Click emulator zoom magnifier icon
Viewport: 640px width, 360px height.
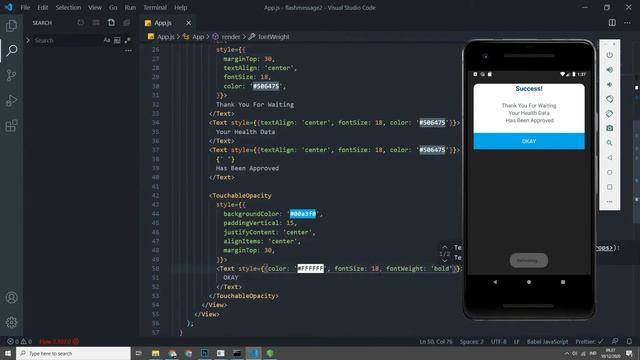click(x=609, y=143)
